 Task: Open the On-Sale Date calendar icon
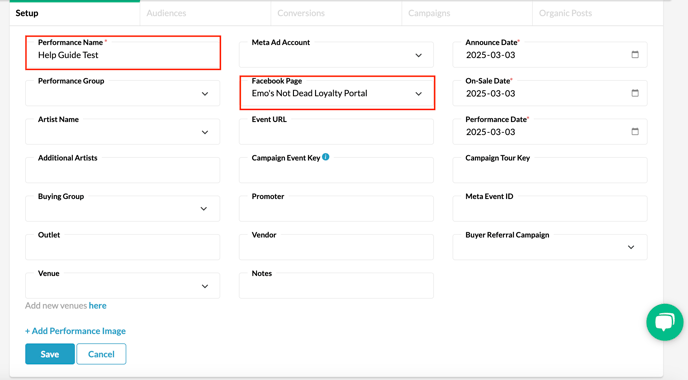tap(634, 93)
